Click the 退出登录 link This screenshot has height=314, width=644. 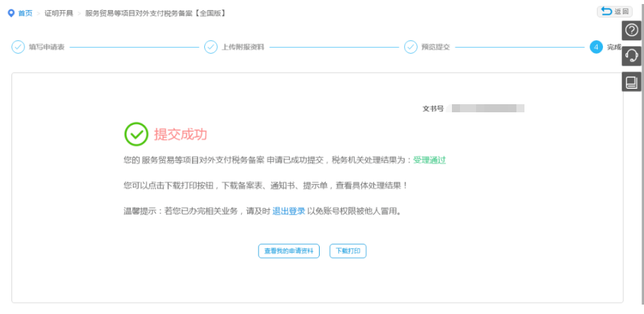(289, 212)
